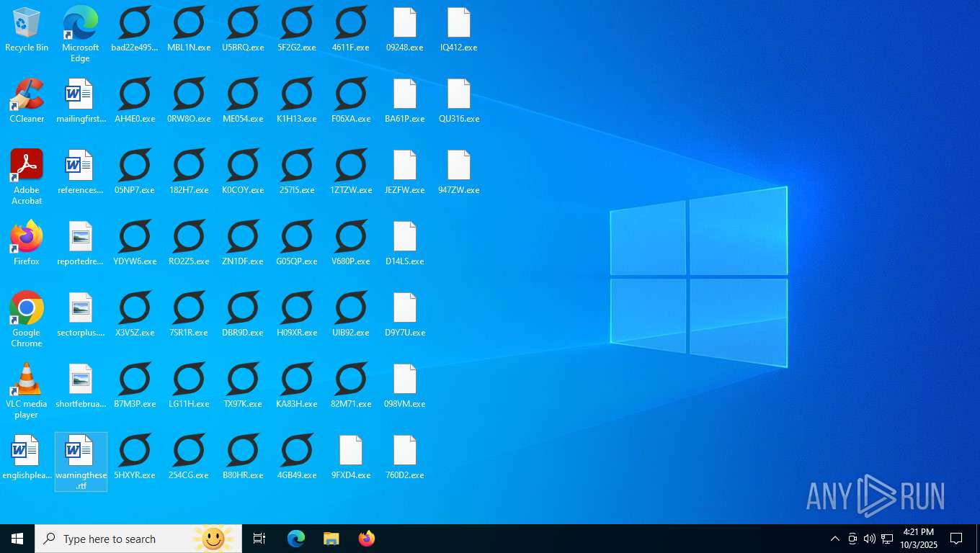Select the 9FXD4.exe file
Image resolution: width=980 pixels, height=553 pixels.
pos(351,457)
